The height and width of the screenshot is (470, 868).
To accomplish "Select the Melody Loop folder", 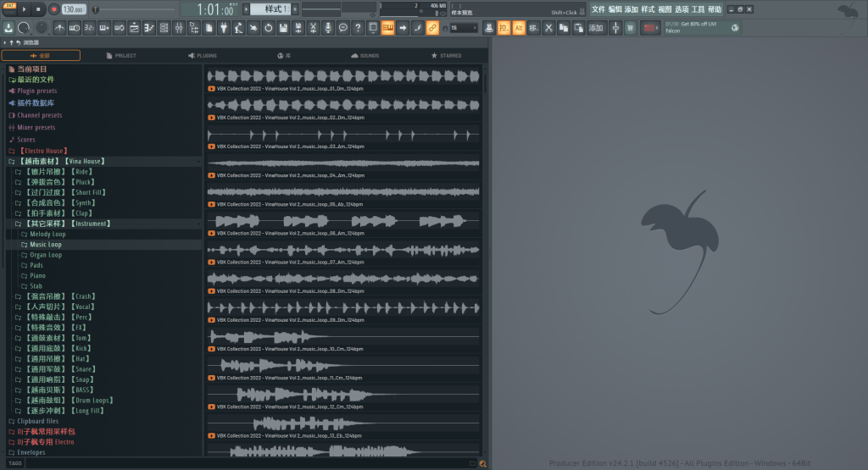I will (47, 235).
